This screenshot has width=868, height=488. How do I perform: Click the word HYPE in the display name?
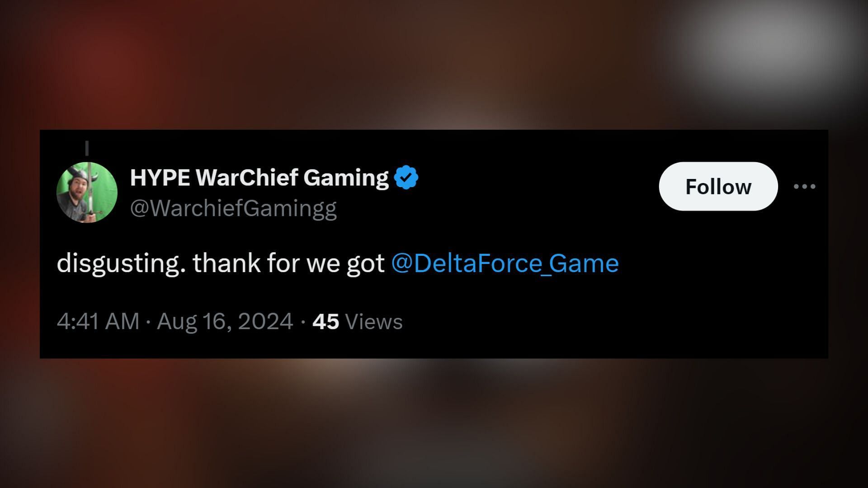click(160, 178)
